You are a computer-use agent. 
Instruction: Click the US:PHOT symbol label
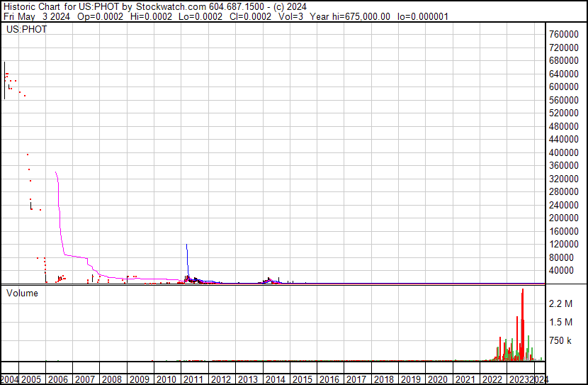coord(27,29)
